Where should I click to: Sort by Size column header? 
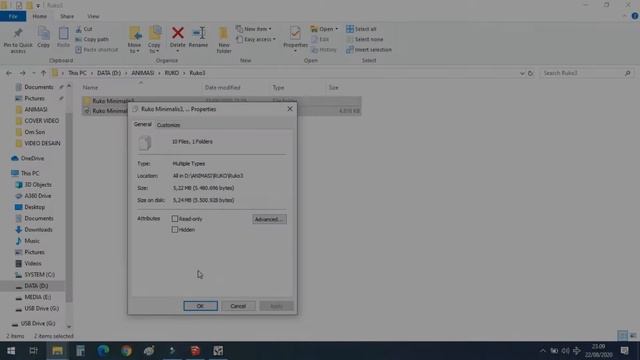(333, 87)
